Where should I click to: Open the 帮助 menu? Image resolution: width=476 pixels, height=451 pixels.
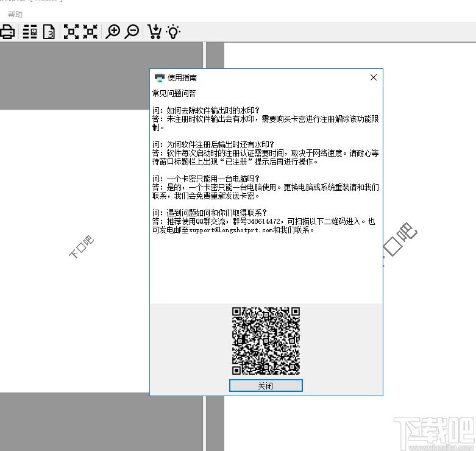tap(15, 14)
